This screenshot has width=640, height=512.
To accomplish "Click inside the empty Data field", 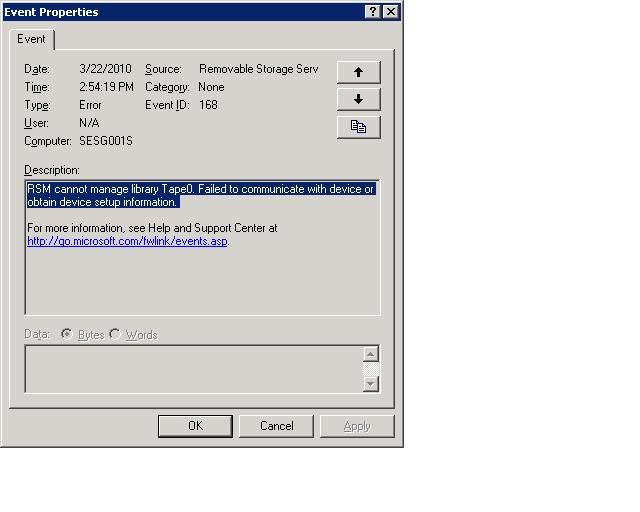I will coord(194,369).
